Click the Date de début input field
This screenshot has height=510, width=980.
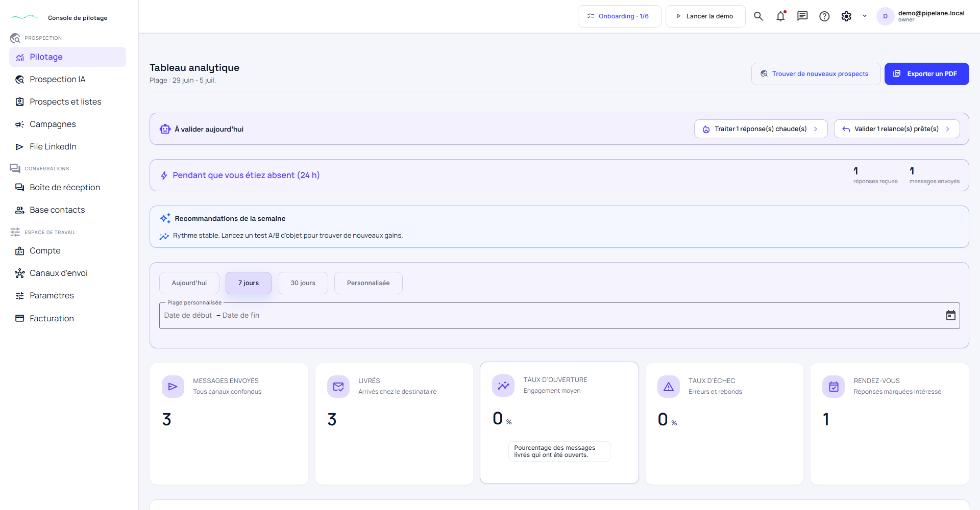pos(188,316)
